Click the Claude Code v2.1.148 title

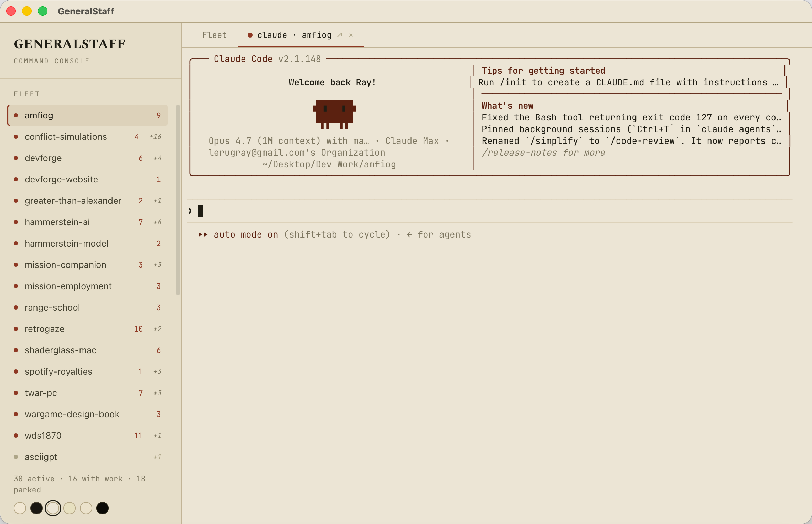click(267, 59)
